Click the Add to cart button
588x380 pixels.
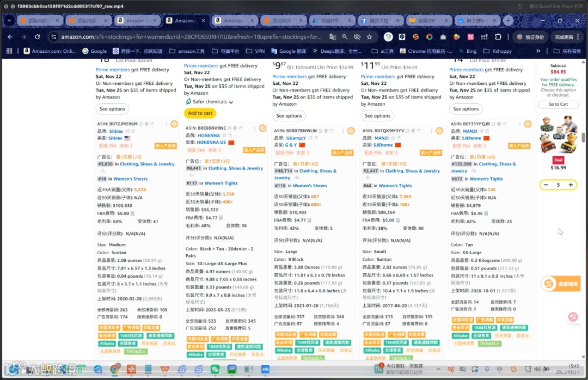pos(200,113)
